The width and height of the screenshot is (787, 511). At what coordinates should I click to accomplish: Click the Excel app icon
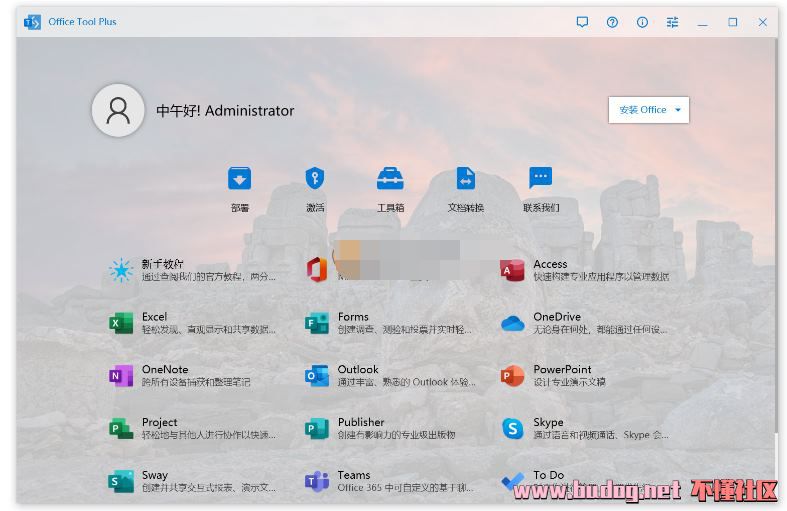pos(121,323)
